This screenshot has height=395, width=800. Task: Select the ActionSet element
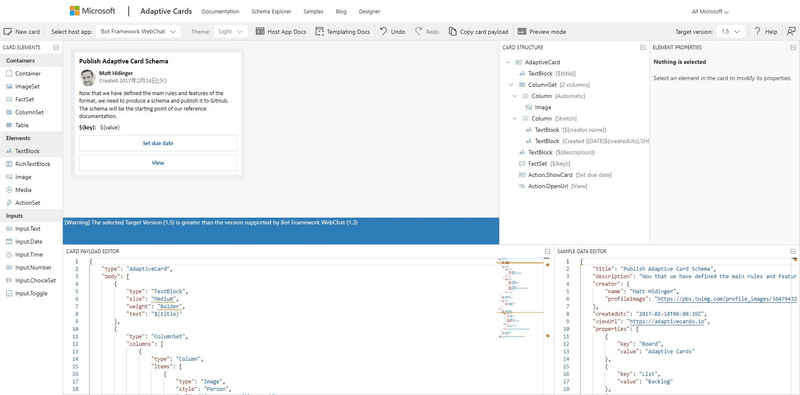click(x=31, y=203)
